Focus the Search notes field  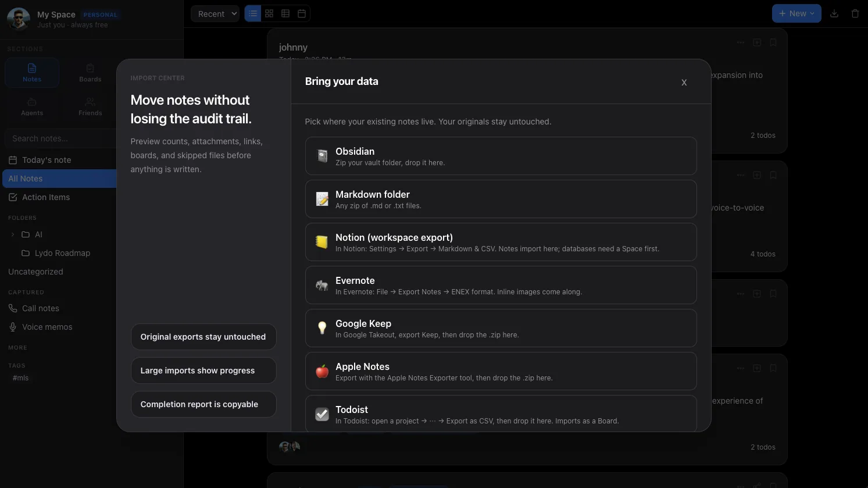point(61,138)
